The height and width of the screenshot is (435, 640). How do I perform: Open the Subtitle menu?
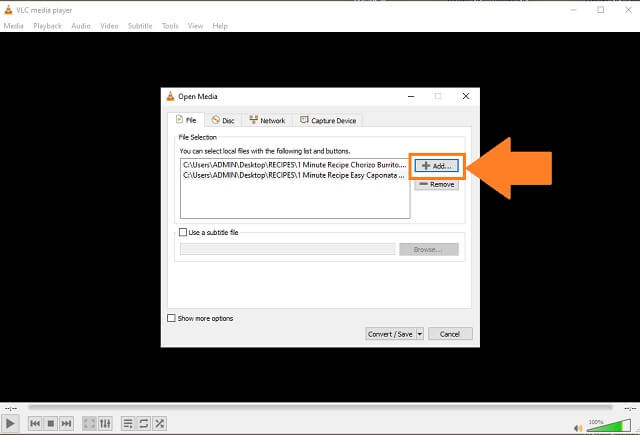pos(140,26)
